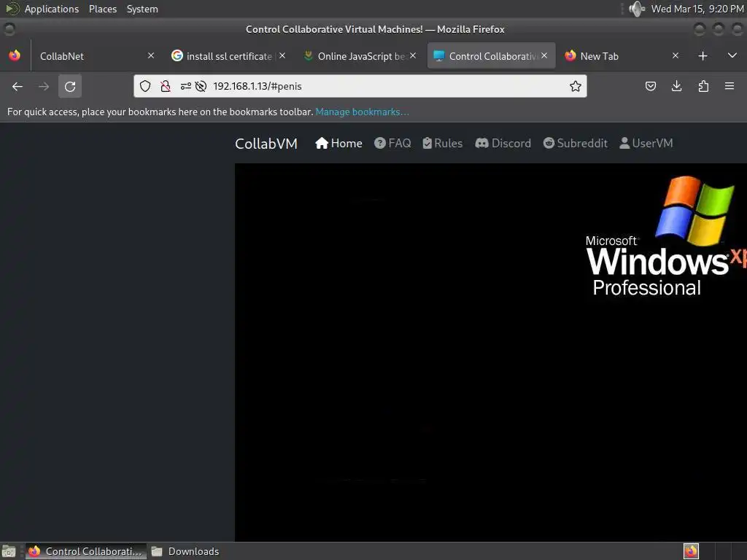Show the downloads panel
Viewport: 747px width, 560px height.
pyautogui.click(x=676, y=86)
